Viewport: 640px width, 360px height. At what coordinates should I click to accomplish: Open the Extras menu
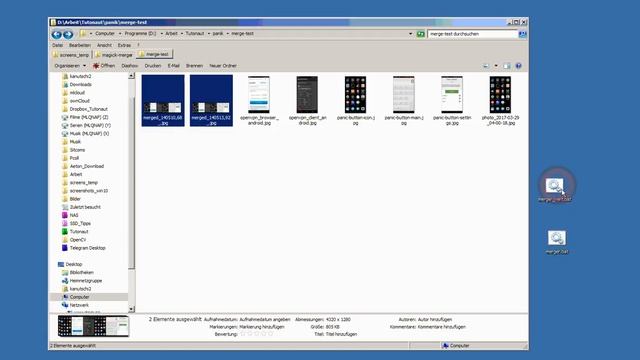[x=124, y=45]
